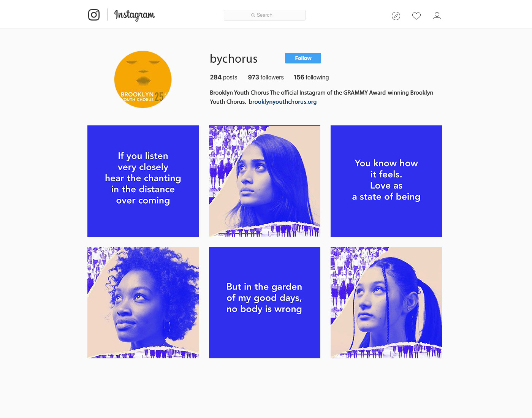The width and height of the screenshot is (532, 418).
Task: View the 973 followers list
Action: tap(266, 77)
